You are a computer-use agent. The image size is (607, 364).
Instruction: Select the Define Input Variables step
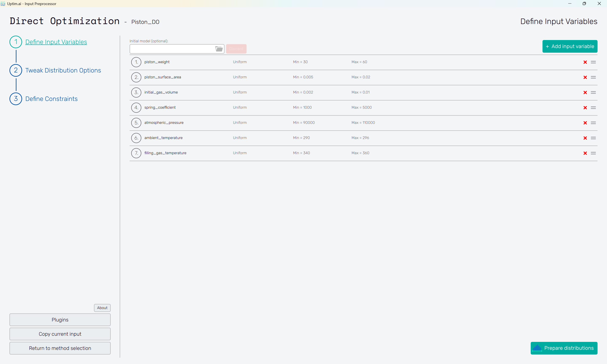pyautogui.click(x=56, y=42)
